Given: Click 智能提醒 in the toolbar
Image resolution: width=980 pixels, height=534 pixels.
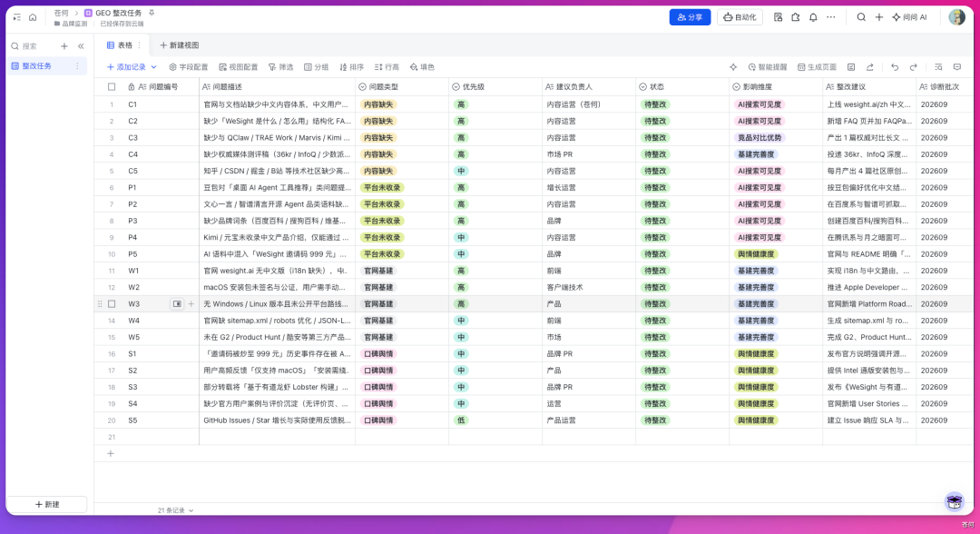Looking at the screenshot, I should (x=768, y=67).
